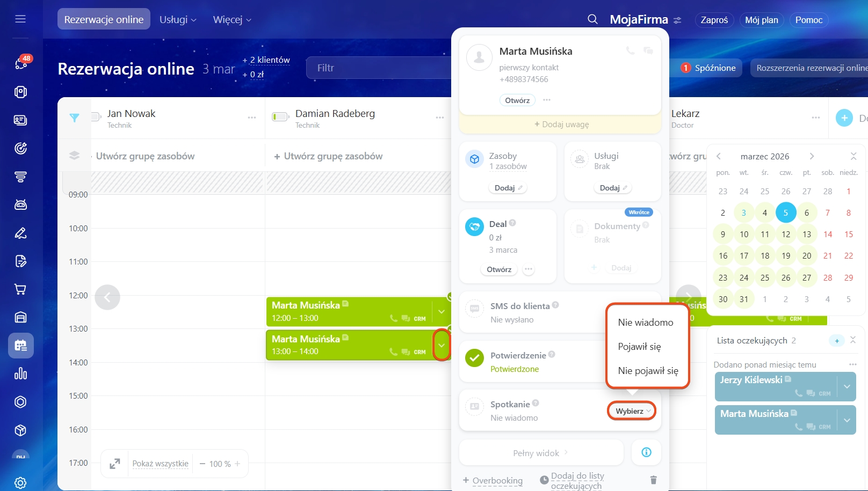Open the Wybierz dropdown for Spotkanie
The height and width of the screenshot is (491, 868).
(632, 411)
